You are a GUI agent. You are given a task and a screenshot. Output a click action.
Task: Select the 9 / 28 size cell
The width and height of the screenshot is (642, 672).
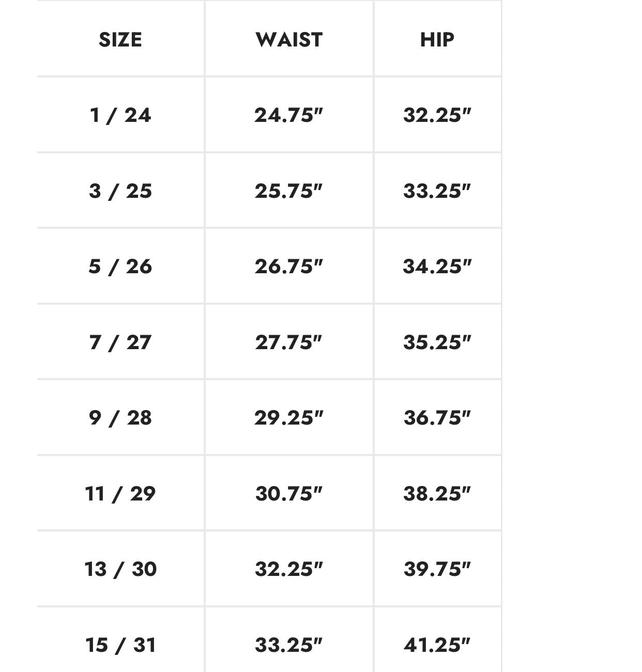(120, 417)
